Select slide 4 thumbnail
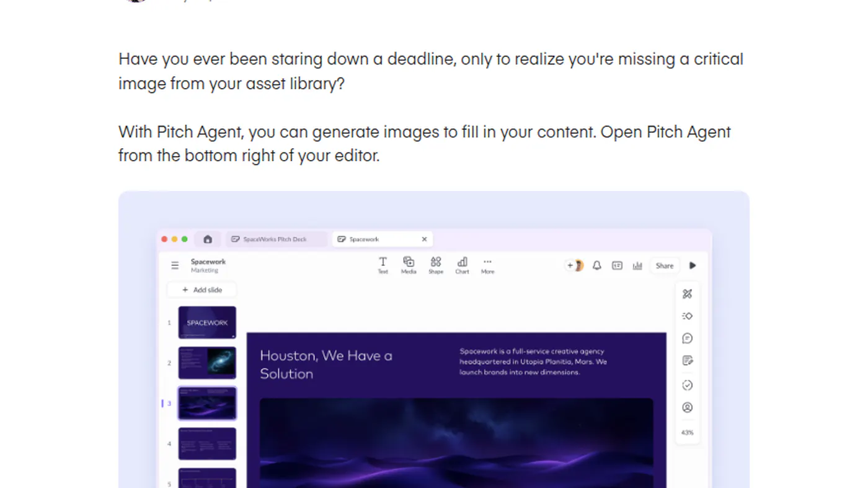868x488 pixels. tap(207, 443)
